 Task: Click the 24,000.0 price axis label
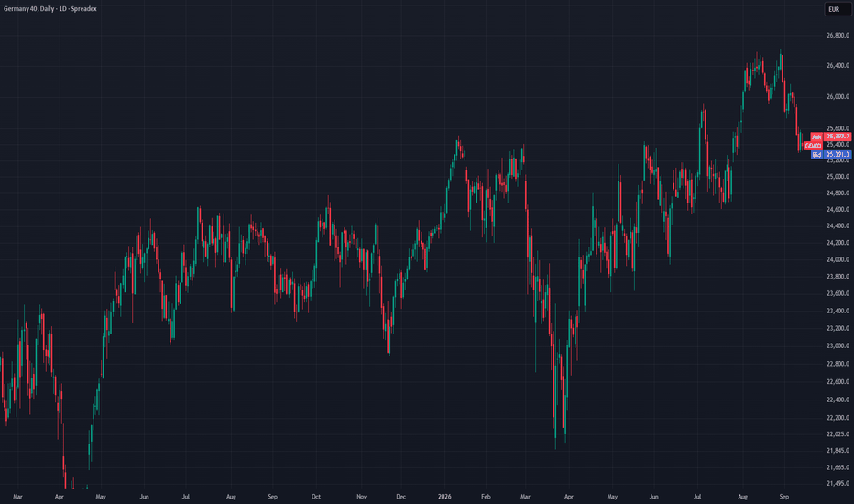[x=838, y=260]
